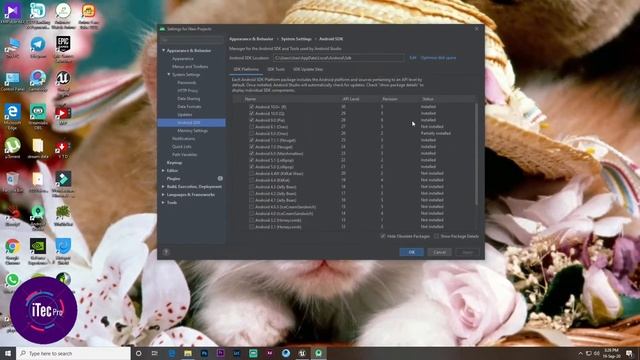Screen dimensions: 640x360
Task: Uncheck Android 6.0 (Marshmallow) platform
Action: [x=251, y=153]
